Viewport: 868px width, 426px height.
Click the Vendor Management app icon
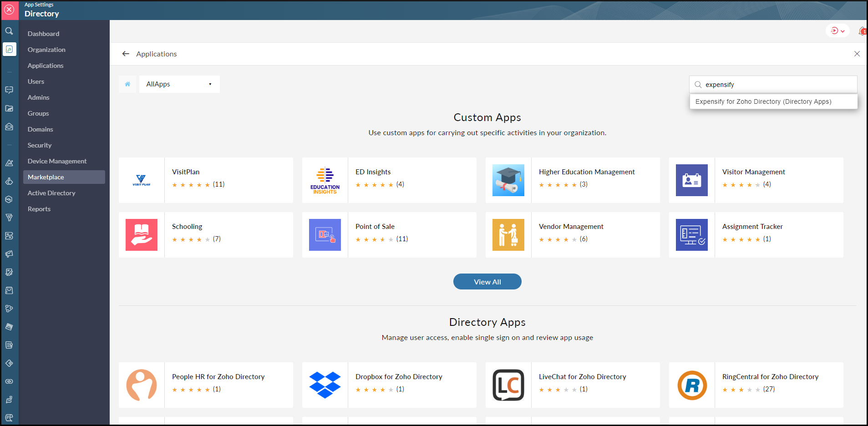pyautogui.click(x=508, y=235)
